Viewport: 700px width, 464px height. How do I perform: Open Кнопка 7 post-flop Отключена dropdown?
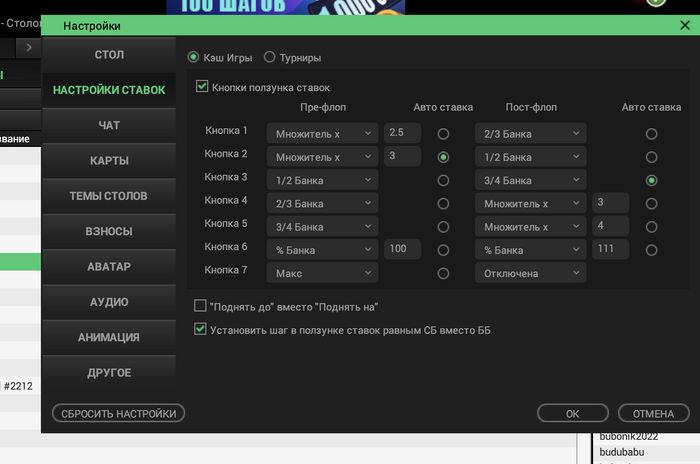coord(530,273)
